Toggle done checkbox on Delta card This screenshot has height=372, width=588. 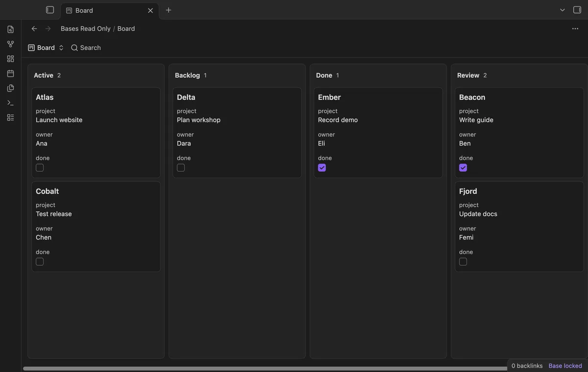(x=181, y=168)
